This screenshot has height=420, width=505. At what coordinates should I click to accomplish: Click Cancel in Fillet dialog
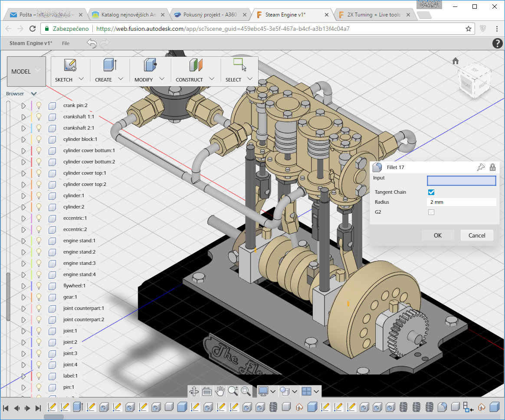pos(477,235)
